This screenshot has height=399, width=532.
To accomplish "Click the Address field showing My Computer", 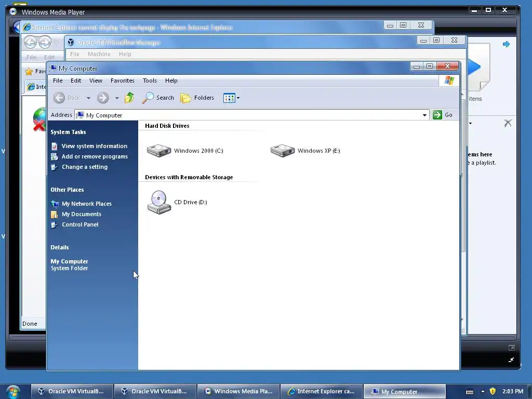I will [252, 115].
